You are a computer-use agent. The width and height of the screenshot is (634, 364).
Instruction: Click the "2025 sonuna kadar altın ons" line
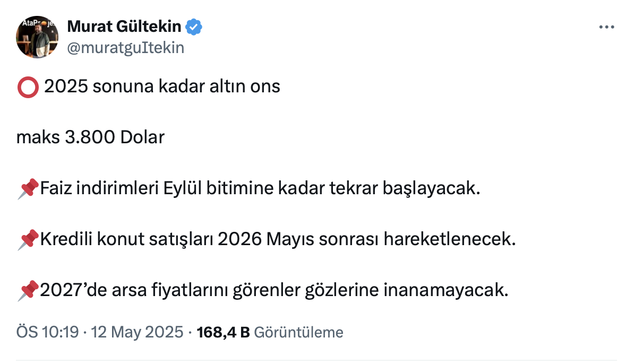(x=162, y=86)
